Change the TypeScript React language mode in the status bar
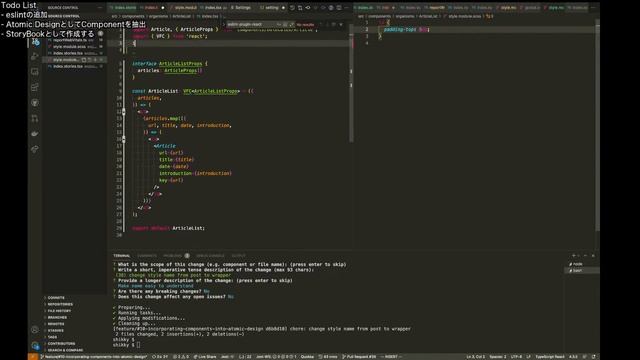The height and width of the screenshot is (360, 640). (x=550, y=357)
